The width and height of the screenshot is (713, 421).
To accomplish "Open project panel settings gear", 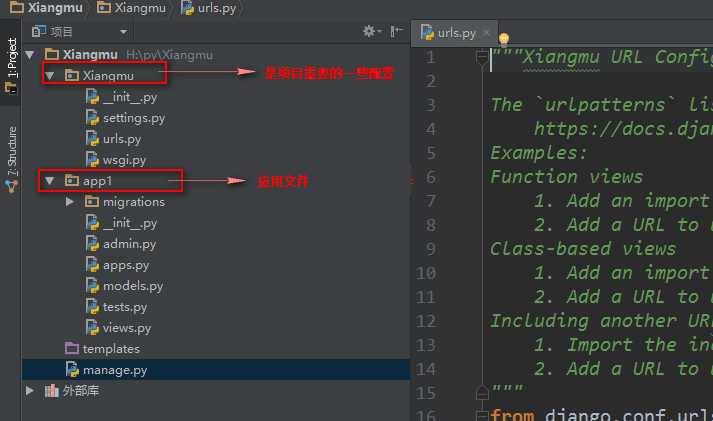I will [x=371, y=31].
